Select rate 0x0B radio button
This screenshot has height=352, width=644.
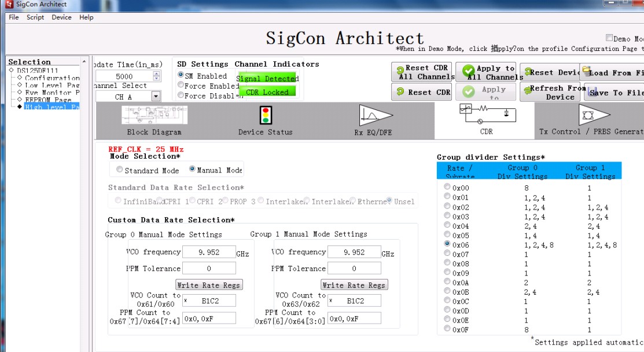click(447, 291)
